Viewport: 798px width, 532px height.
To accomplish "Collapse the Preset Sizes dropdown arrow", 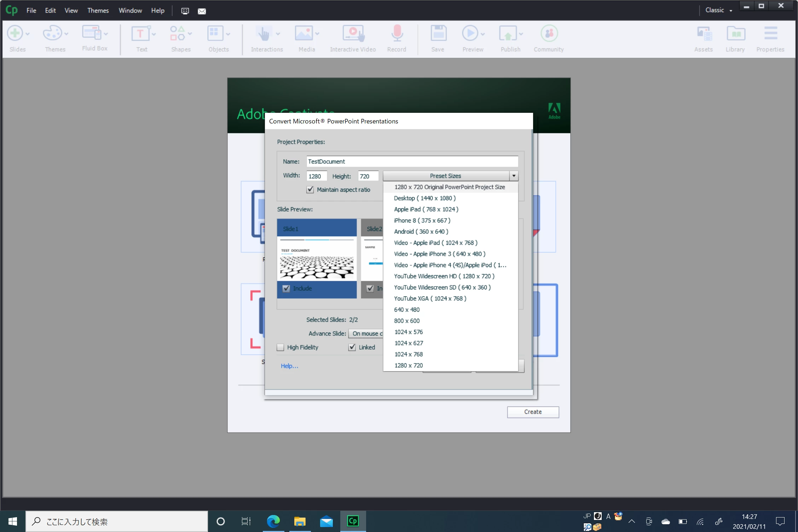I will [x=514, y=176].
